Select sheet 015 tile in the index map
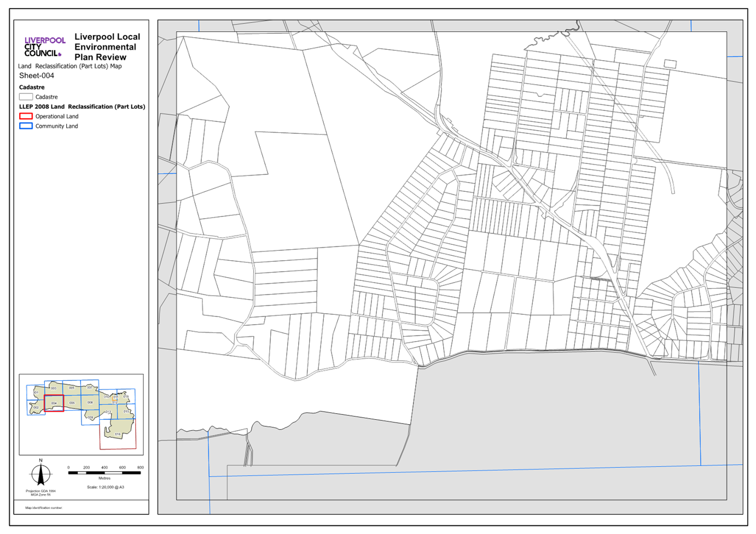This screenshot has width=756, height=534. (x=126, y=411)
